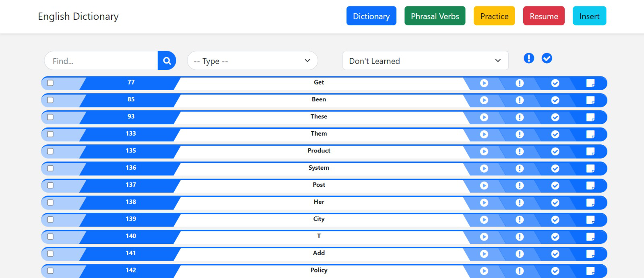
Task: Open the note icon for Them
Action: point(590,134)
